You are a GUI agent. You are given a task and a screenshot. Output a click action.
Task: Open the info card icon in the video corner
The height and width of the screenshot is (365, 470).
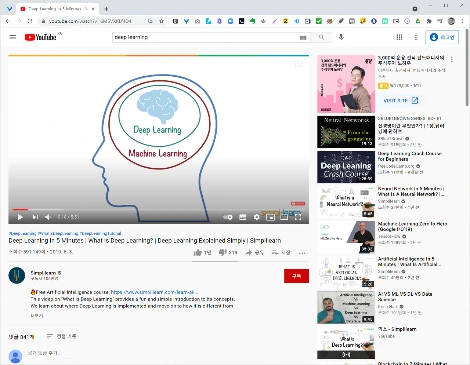(x=299, y=63)
